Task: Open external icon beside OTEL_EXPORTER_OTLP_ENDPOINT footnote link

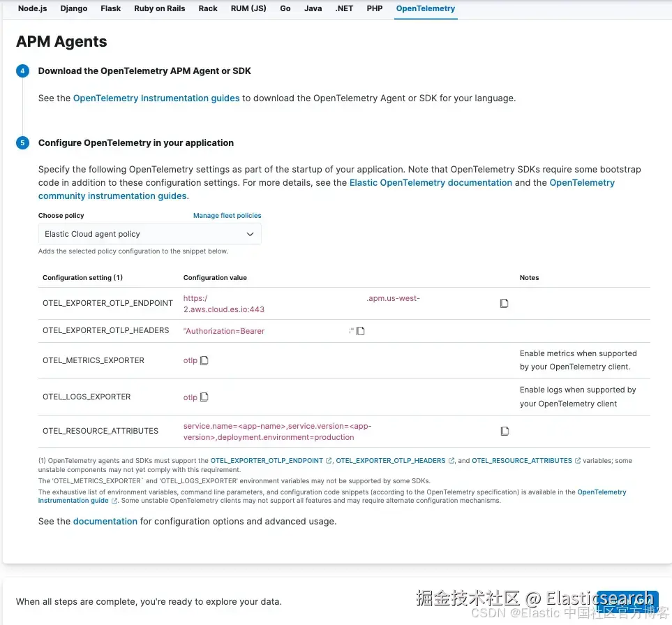Action: click(329, 461)
